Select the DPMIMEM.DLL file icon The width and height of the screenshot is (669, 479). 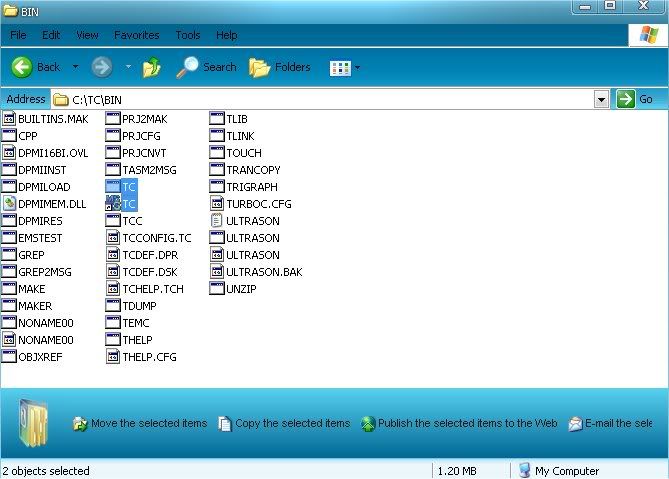tap(9, 204)
